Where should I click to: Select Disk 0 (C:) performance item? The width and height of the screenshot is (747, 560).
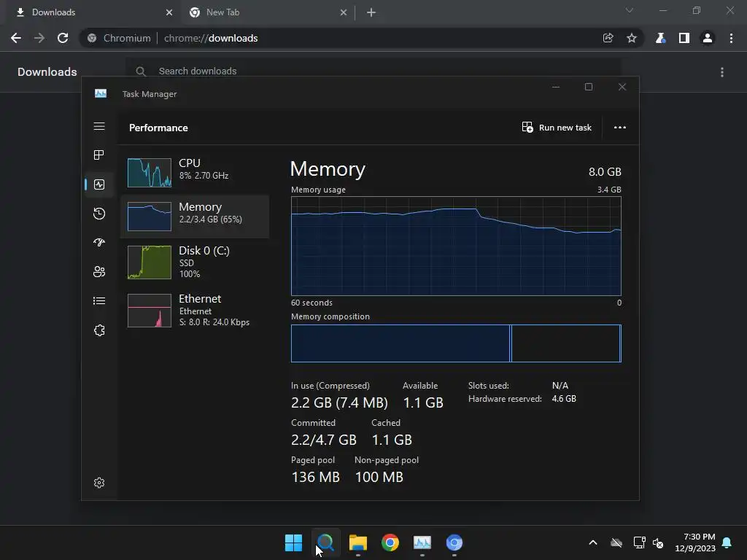click(194, 262)
